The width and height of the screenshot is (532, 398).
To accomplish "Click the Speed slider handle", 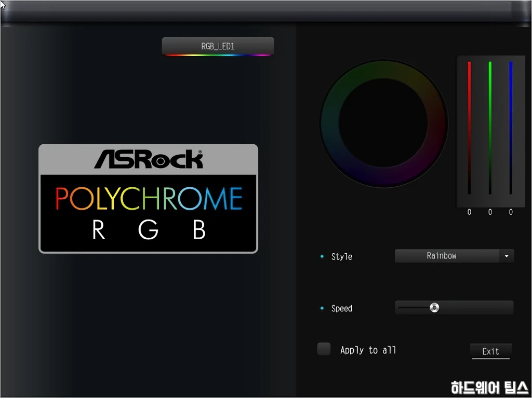I will pos(434,308).
